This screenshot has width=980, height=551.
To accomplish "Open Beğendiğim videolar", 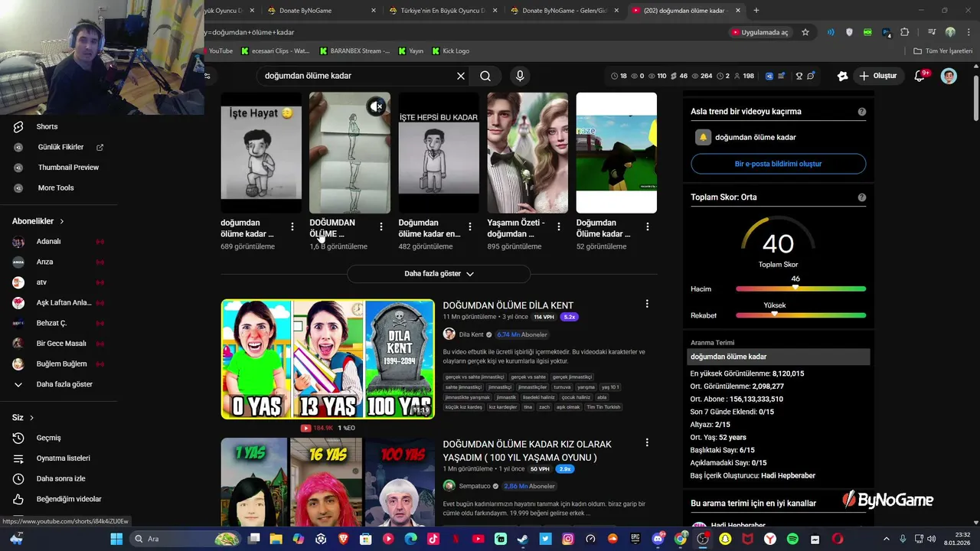I will [69, 499].
